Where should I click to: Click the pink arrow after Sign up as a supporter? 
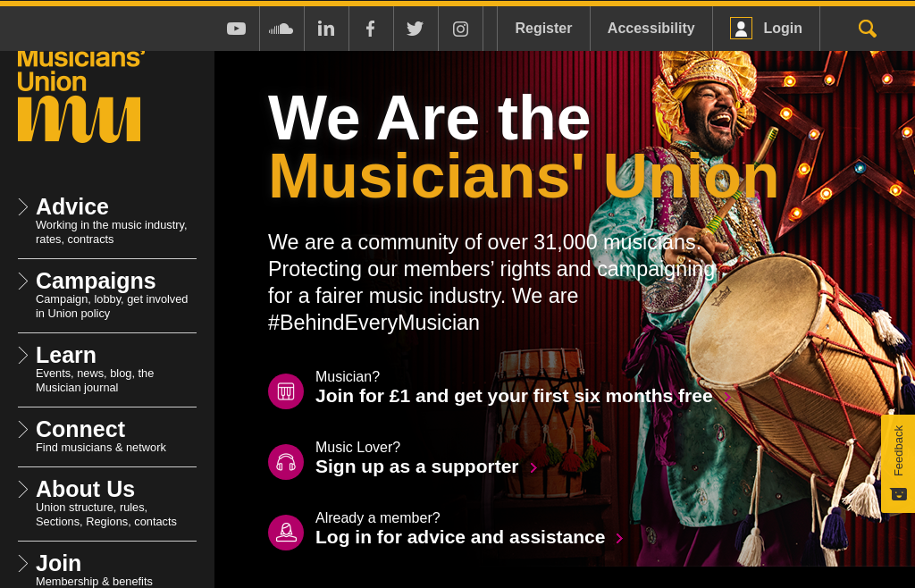(533, 467)
